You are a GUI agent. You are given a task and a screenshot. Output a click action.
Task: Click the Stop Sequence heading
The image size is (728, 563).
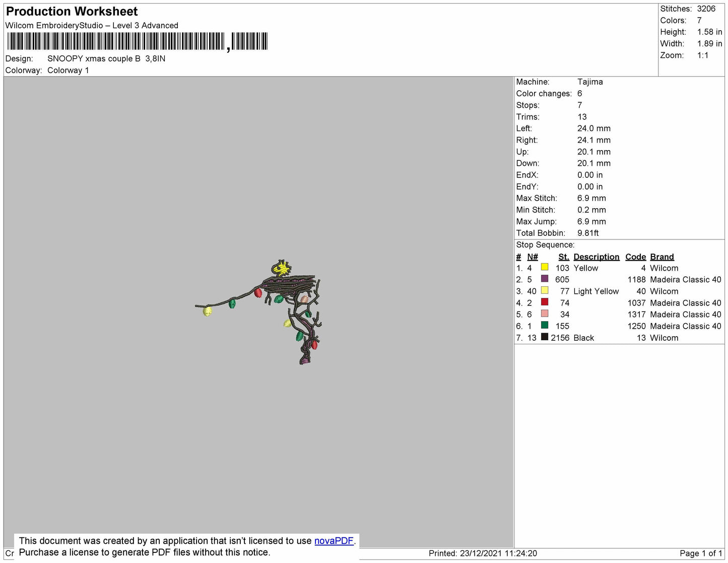[545, 244]
